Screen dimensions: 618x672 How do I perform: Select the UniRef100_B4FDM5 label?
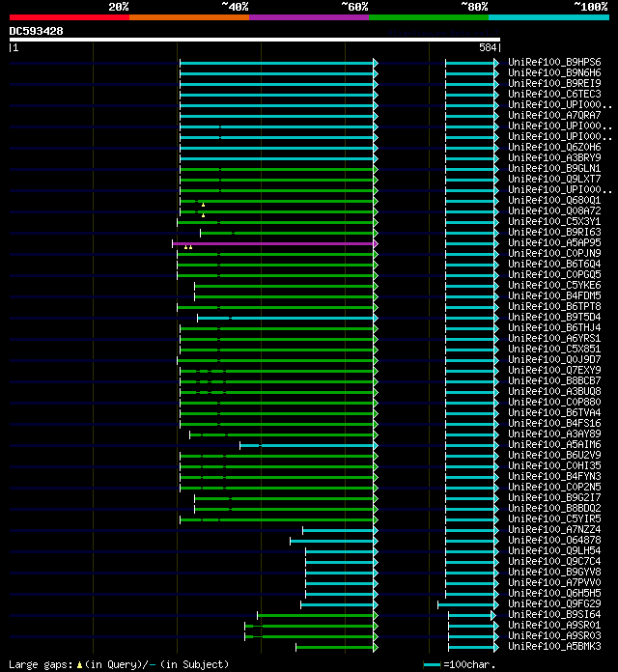(554, 295)
